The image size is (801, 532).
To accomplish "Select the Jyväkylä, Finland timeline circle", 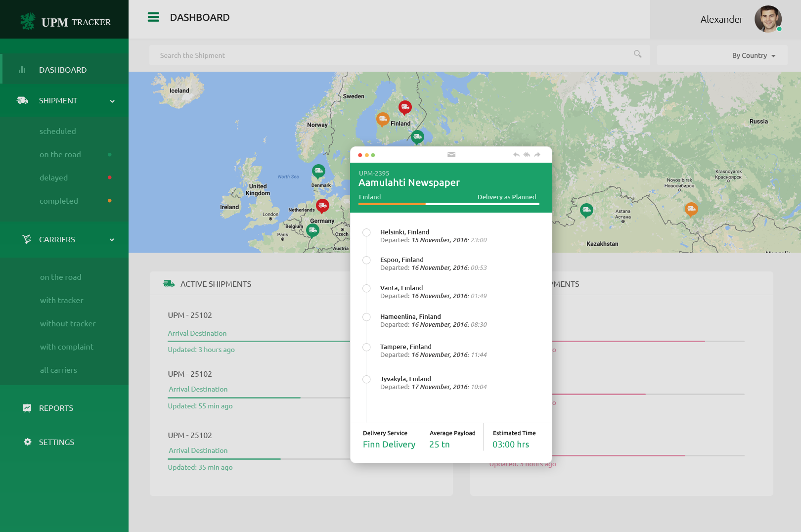I will pos(366,379).
